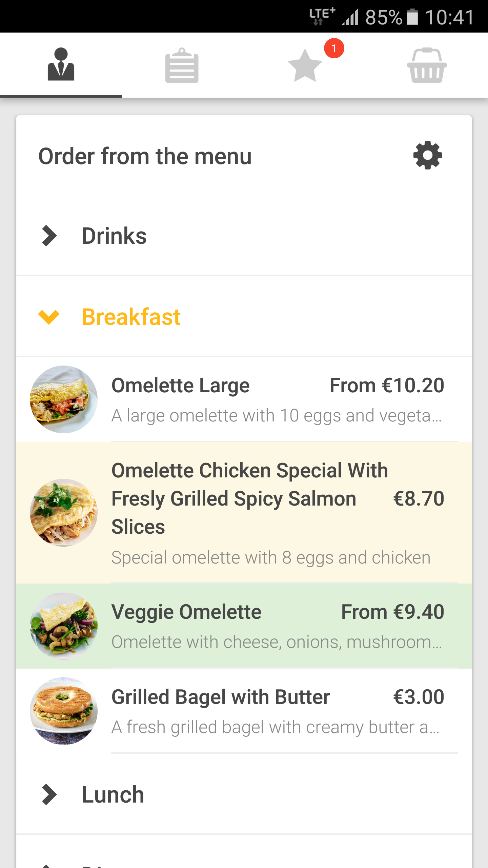Tap the red notification badge
The width and height of the screenshot is (488, 868).
pos(334,48)
